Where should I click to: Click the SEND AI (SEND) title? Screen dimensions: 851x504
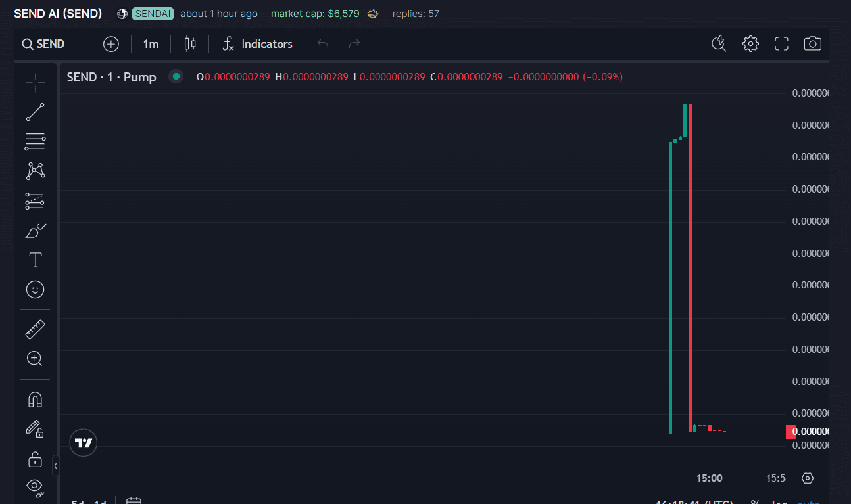point(58,13)
